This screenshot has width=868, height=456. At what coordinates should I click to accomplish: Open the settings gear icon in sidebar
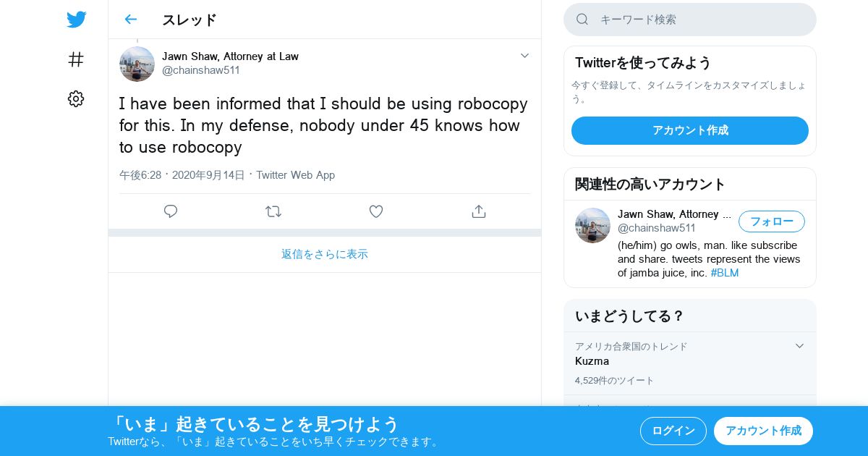point(76,99)
